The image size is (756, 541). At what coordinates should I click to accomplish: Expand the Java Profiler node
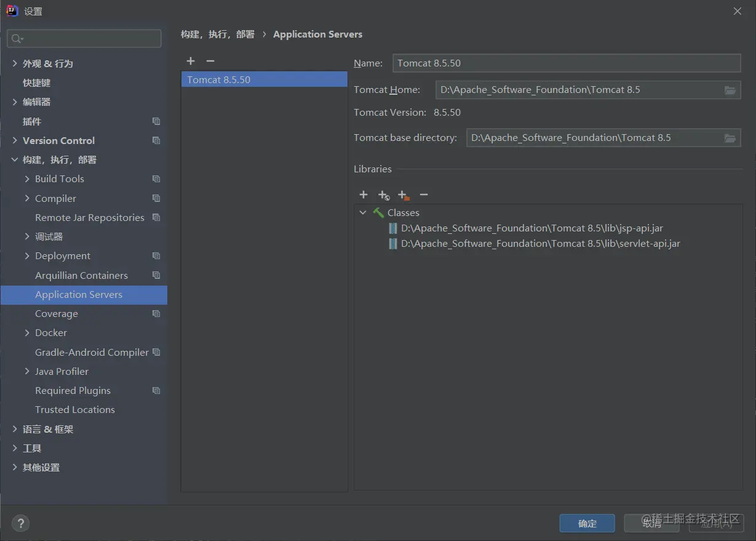point(27,371)
